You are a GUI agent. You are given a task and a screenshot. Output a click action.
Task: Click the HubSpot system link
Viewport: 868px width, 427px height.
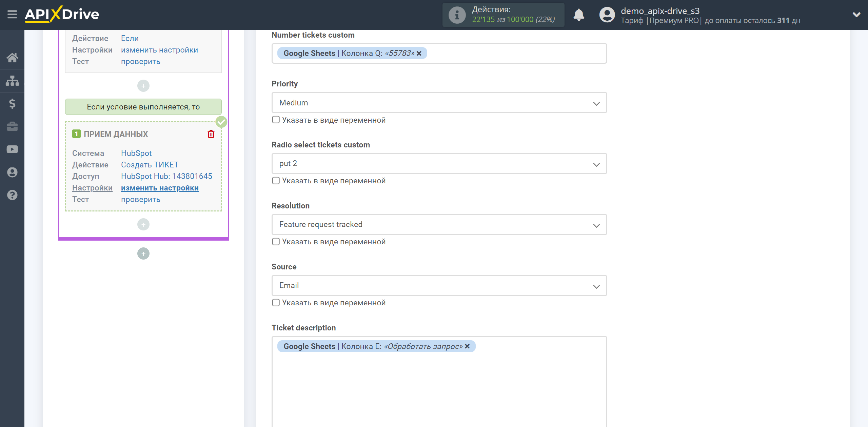[136, 153]
